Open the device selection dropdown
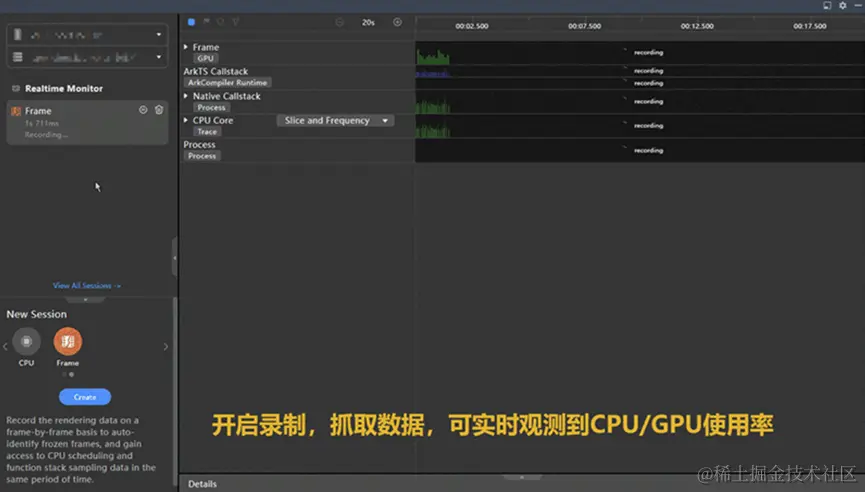The image size is (865, 492). [x=87, y=35]
